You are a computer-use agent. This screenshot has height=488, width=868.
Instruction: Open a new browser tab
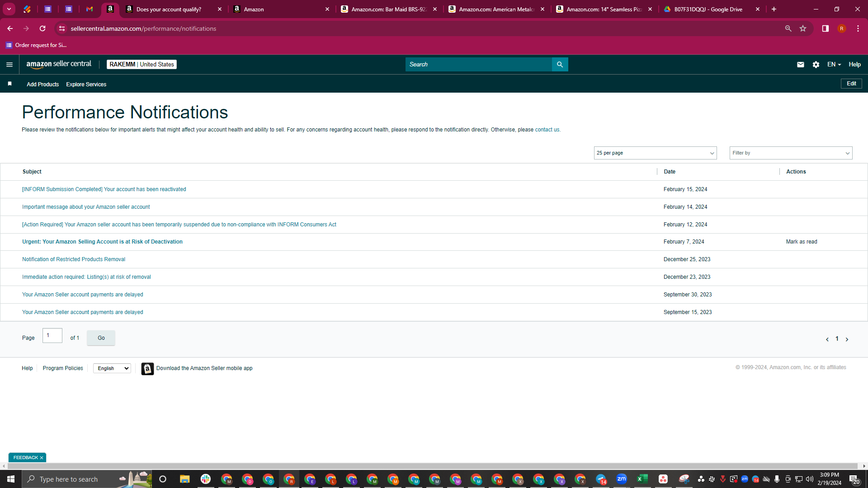coord(774,9)
